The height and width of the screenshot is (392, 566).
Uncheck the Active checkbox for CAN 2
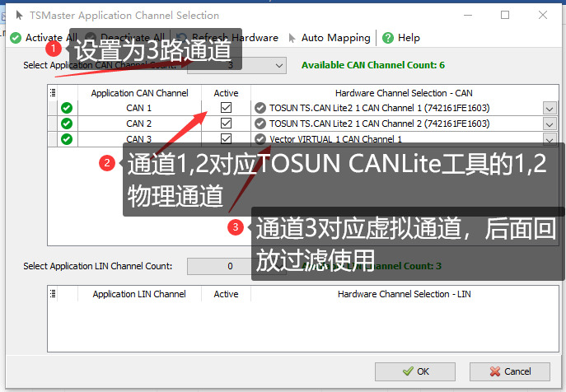pos(227,123)
